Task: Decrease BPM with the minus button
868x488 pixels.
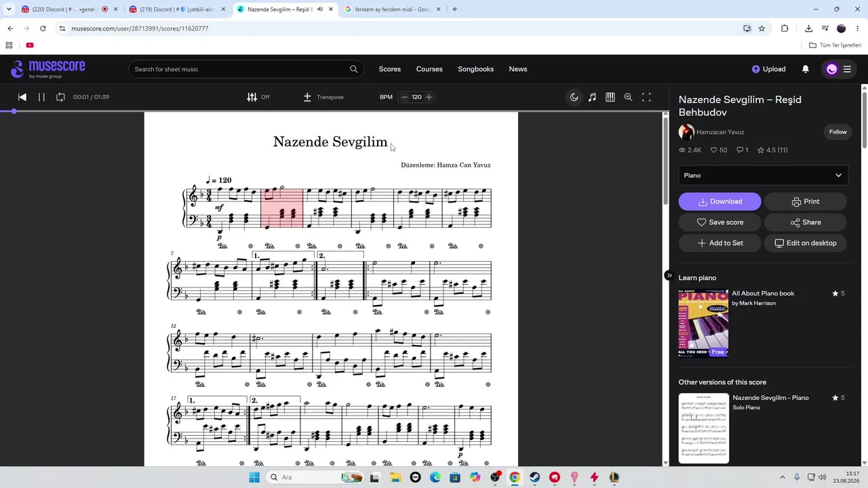Action: pyautogui.click(x=404, y=97)
